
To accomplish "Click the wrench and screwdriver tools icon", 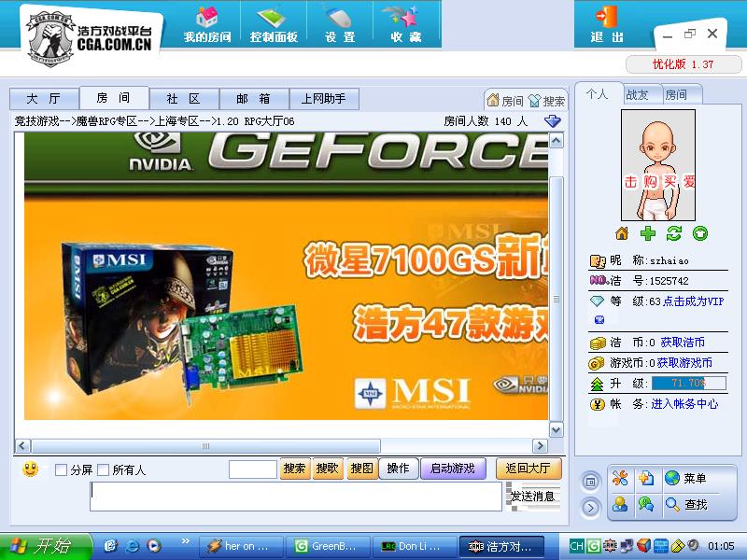I will click(x=620, y=478).
